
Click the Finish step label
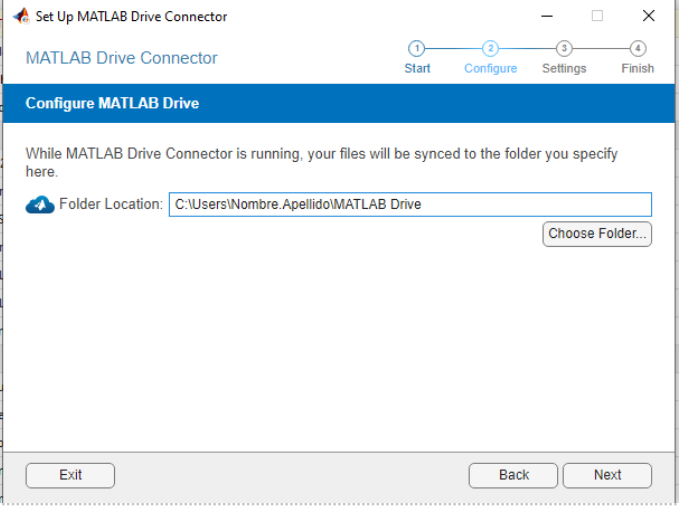(637, 69)
